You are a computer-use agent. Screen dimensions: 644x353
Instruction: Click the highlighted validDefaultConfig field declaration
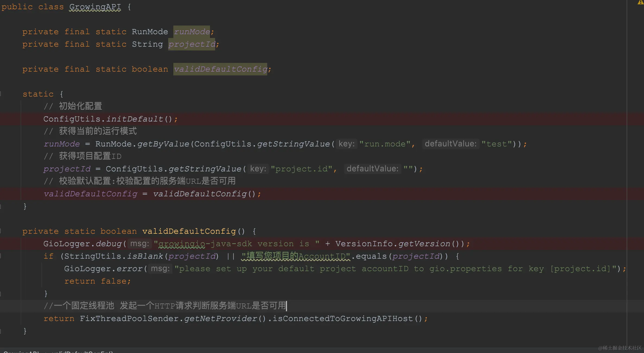220,69
